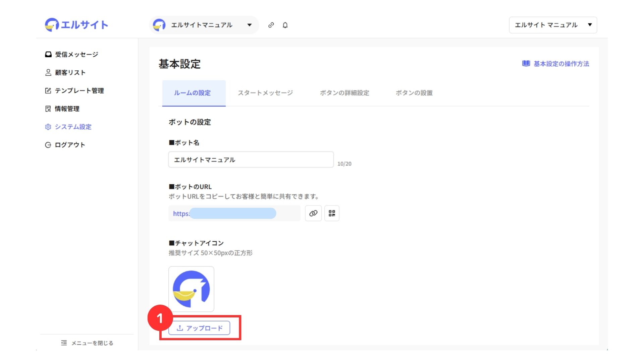Click the link icon in the header
The image size is (644, 362).
[271, 25]
